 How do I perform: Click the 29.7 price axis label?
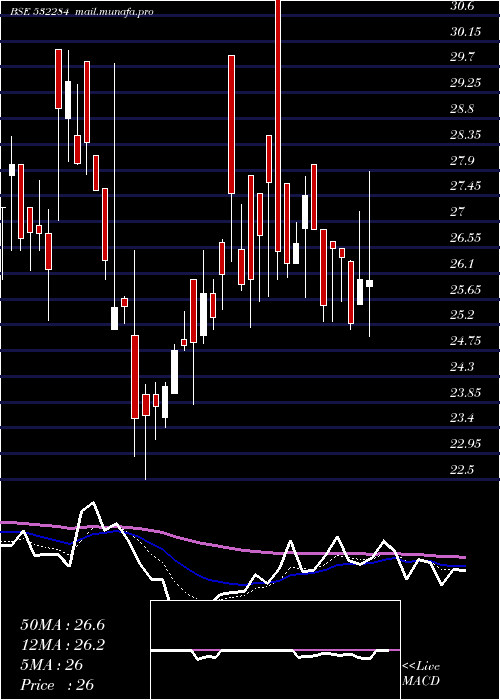pos(461,57)
